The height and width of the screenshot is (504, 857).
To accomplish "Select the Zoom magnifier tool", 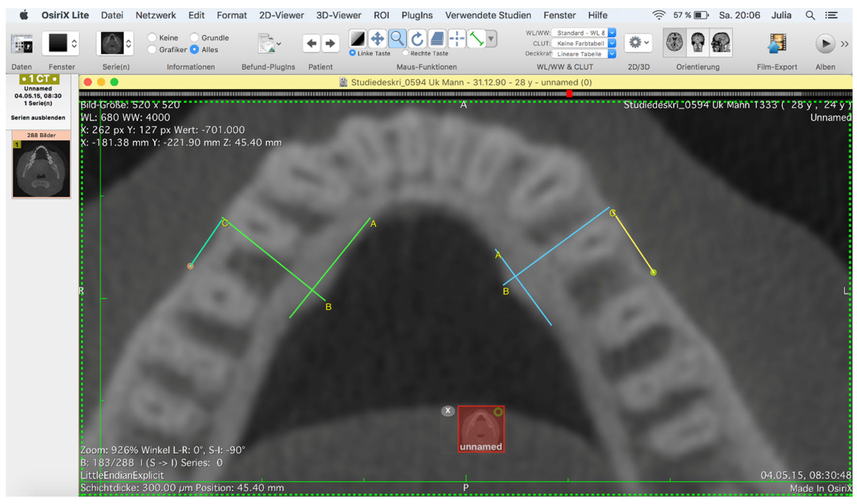I will pyautogui.click(x=397, y=39).
